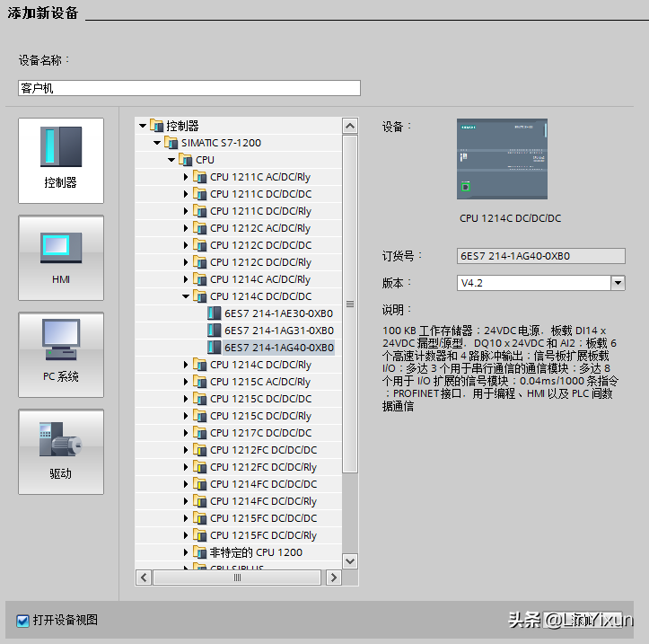Click the tree scroll left arrow
The height and width of the screenshot is (644, 649).
click(144, 578)
